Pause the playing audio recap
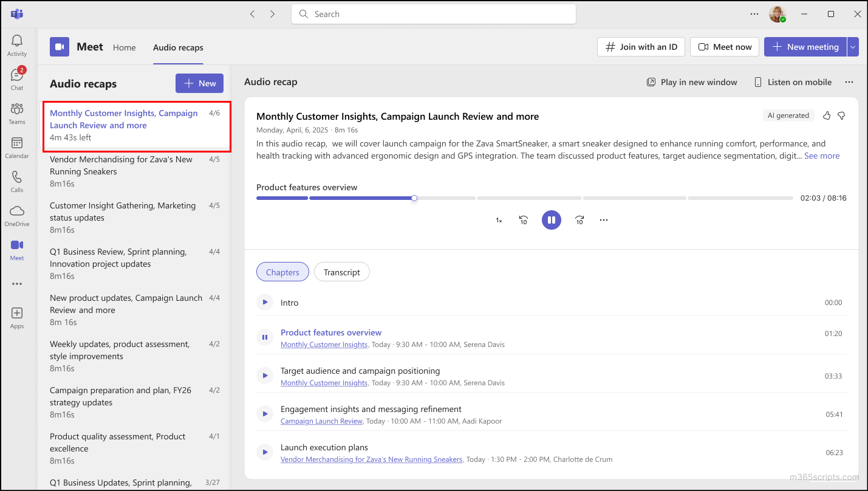The image size is (868, 491). (x=551, y=219)
